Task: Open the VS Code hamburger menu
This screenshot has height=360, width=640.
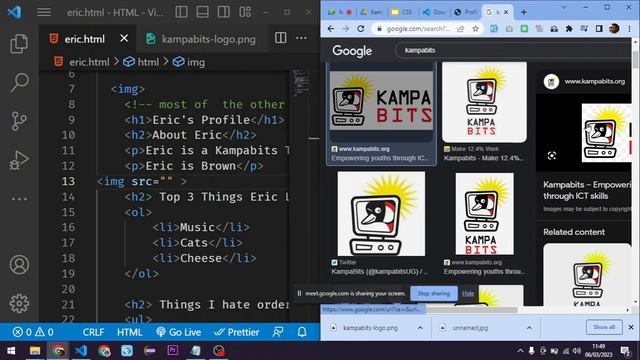Action: click(44, 12)
